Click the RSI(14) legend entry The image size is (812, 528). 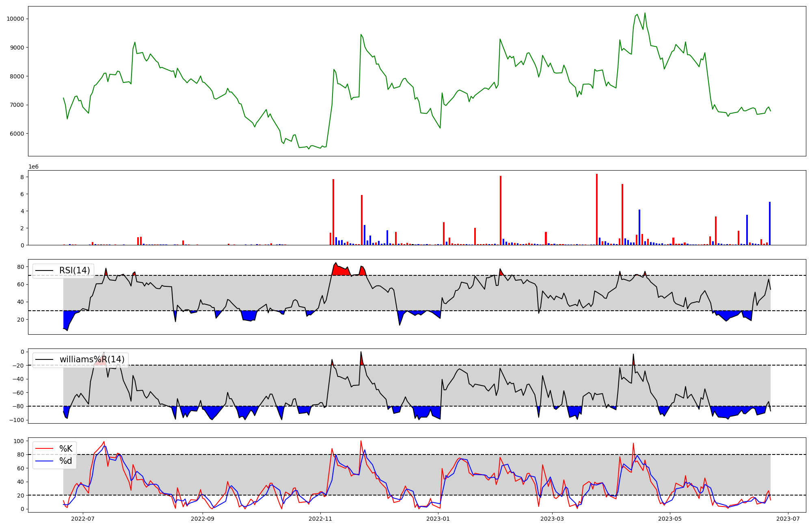pos(74,270)
